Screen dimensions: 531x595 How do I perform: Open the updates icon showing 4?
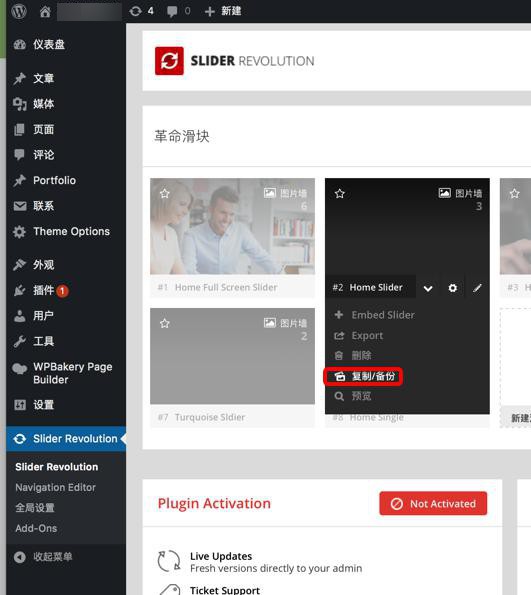(x=141, y=11)
